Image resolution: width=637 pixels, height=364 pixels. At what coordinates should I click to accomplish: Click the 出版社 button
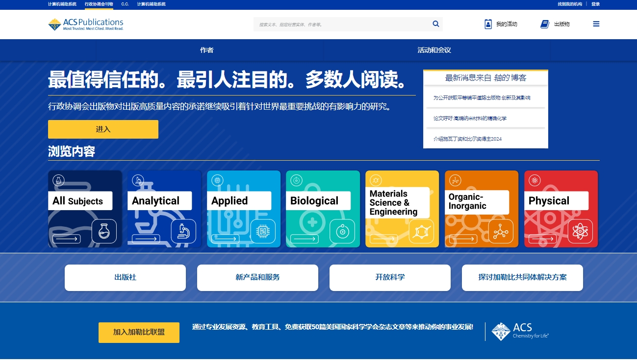125,278
